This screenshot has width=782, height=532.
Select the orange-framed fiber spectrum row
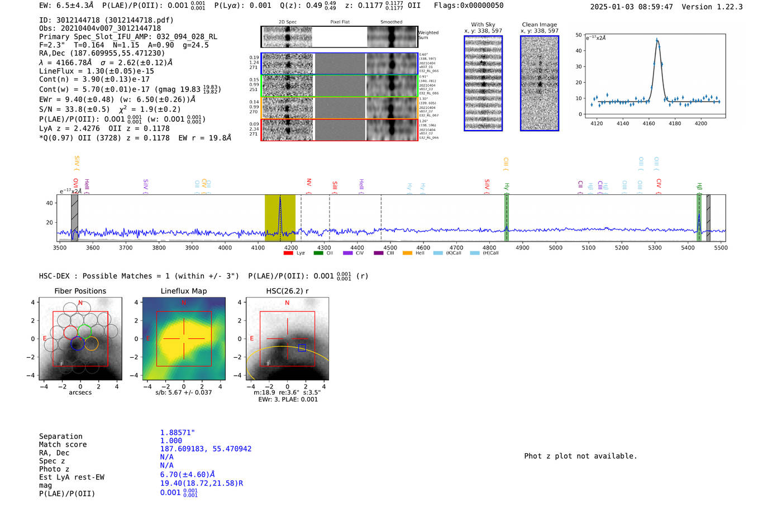339,108
